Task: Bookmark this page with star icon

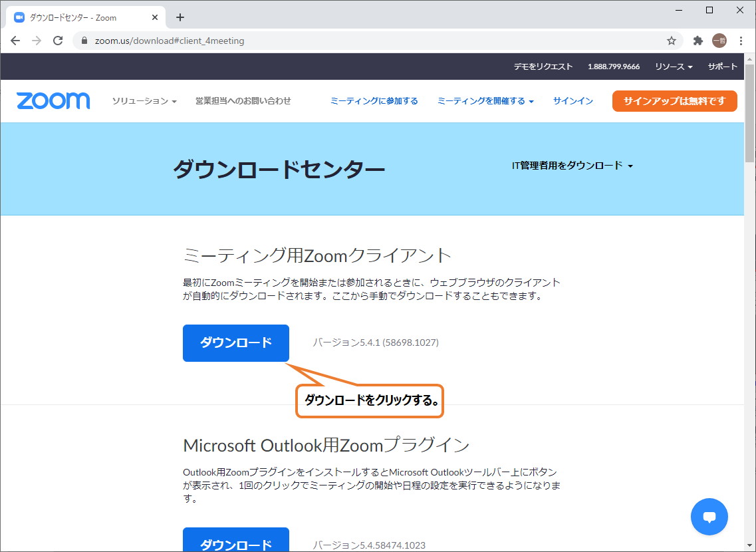Action: click(672, 41)
